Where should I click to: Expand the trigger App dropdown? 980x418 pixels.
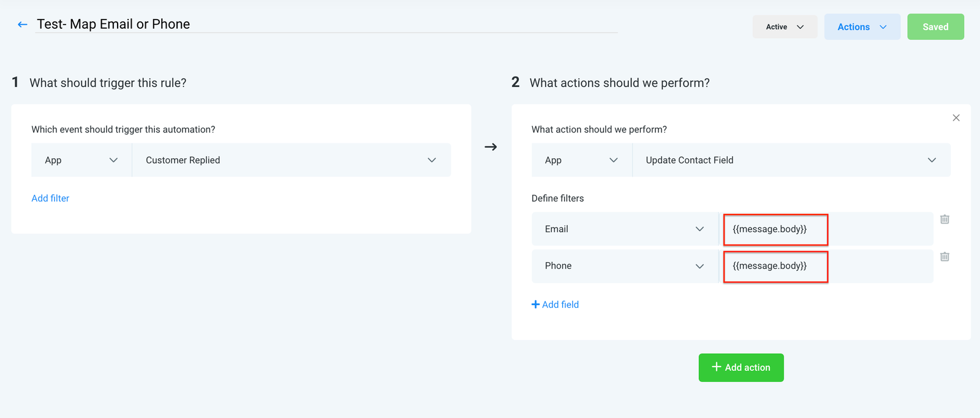(81, 160)
